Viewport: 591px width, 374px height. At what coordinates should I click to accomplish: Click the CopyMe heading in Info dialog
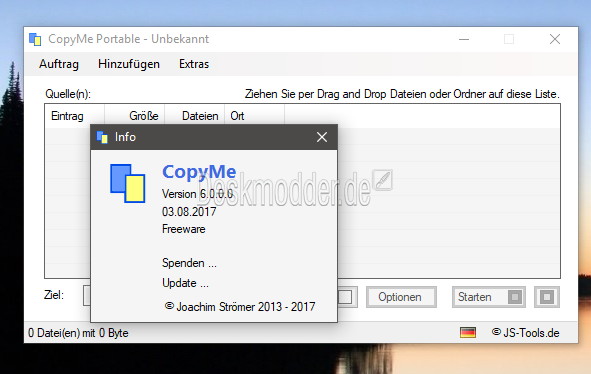(x=199, y=172)
